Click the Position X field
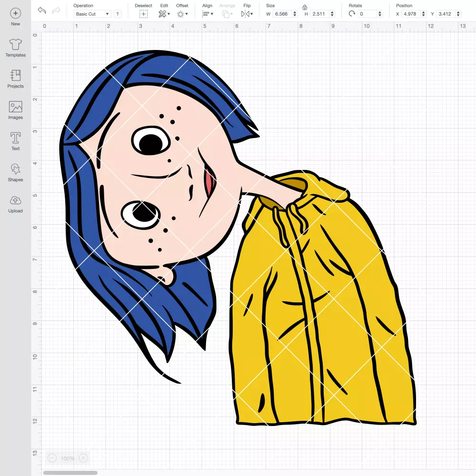The width and height of the screenshot is (476, 476). pyautogui.click(x=411, y=14)
